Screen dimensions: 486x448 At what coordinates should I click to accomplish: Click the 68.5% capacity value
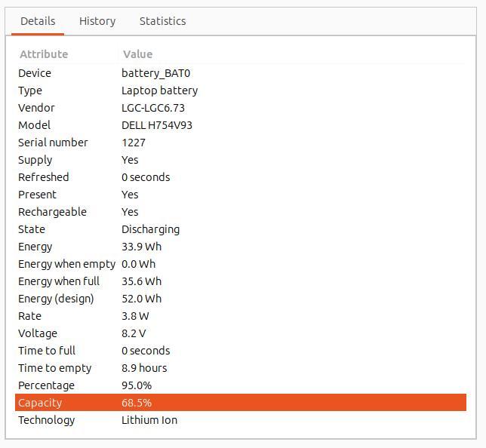pos(137,403)
